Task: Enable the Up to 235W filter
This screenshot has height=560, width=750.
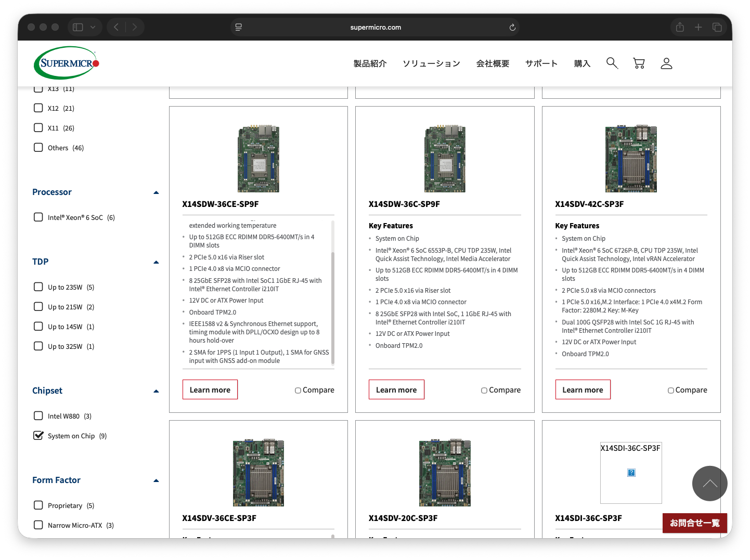Action: (x=38, y=287)
